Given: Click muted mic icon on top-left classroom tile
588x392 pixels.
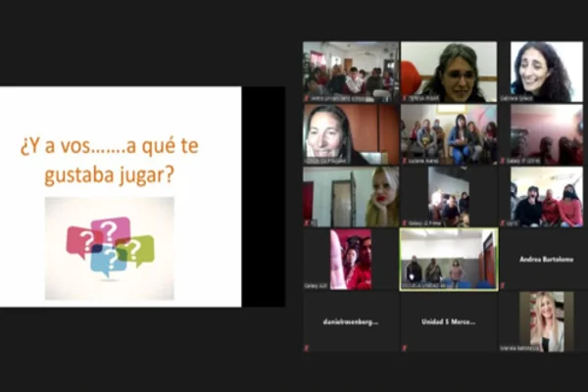Looking at the screenshot, I should 307,98.
